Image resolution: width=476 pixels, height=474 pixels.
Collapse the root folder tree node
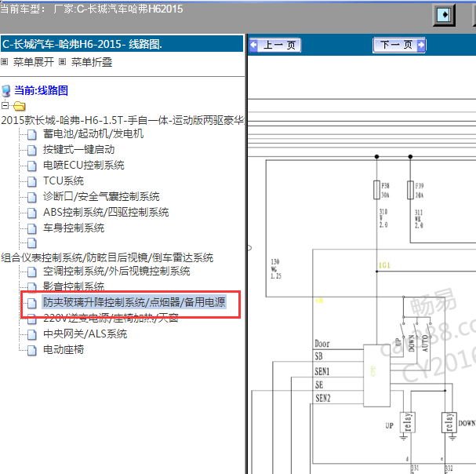click(5, 105)
